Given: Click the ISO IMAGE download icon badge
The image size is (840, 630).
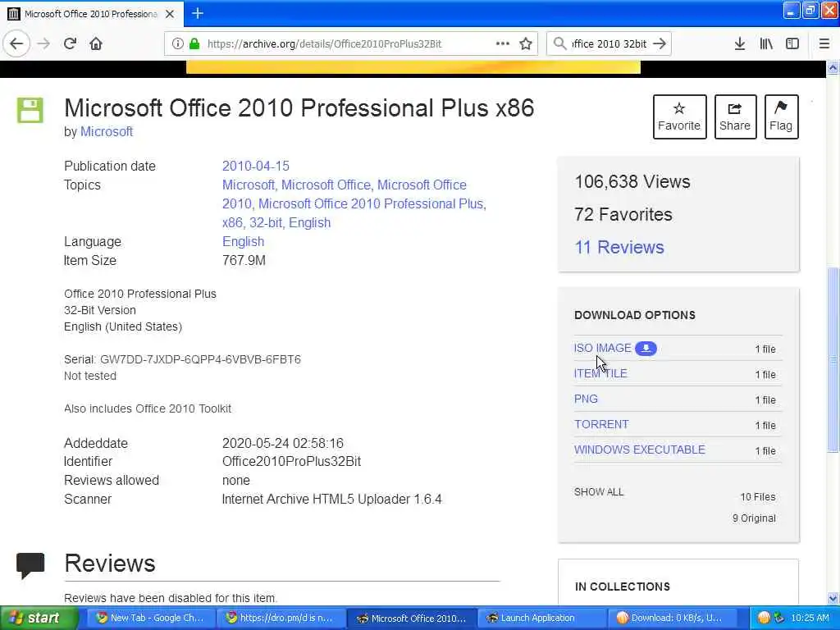Looking at the screenshot, I should 646,348.
